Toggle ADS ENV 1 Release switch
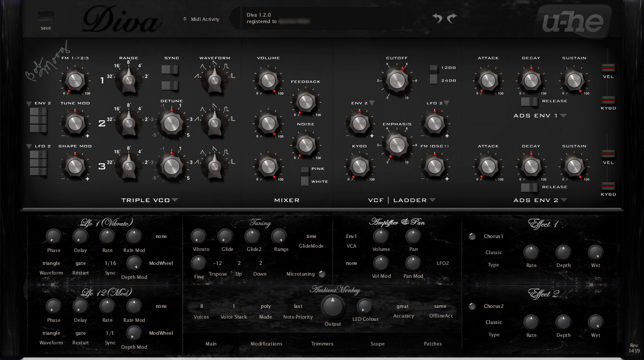This screenshot has width=644, height=360. 529,101
